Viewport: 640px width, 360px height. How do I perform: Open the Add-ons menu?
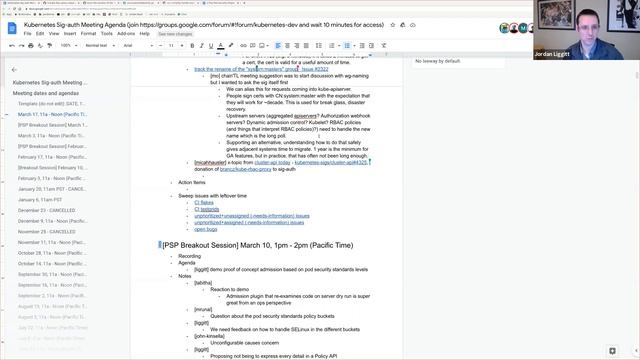point(126,34)
